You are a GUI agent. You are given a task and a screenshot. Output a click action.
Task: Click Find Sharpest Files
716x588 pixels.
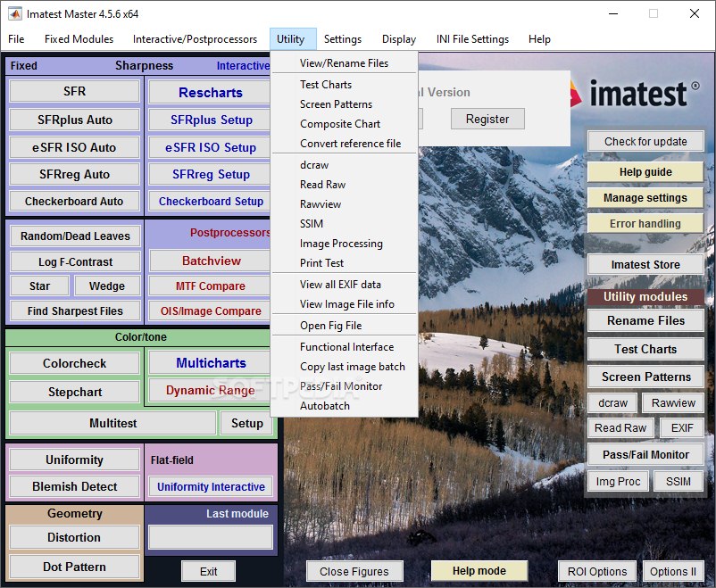click(x=75, y=311)
